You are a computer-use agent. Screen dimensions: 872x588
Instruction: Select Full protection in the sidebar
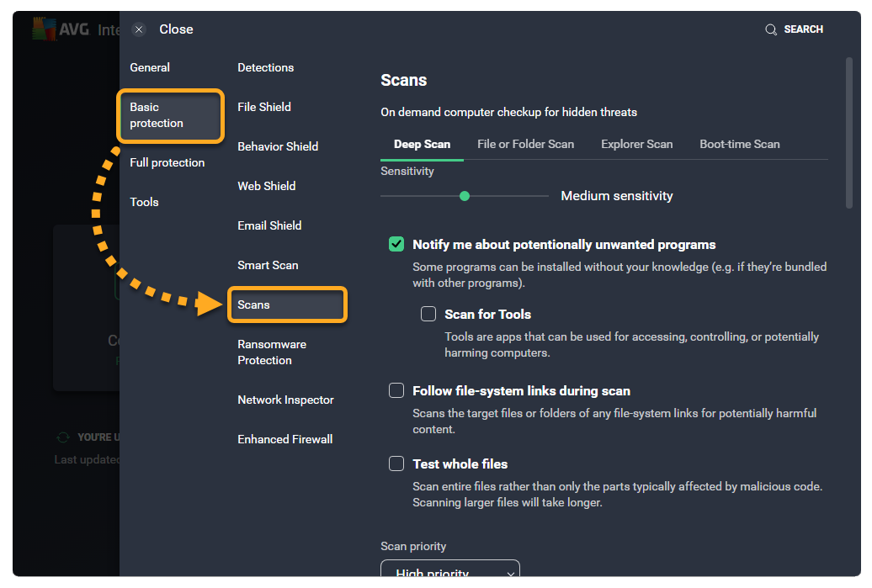[167, 162]
